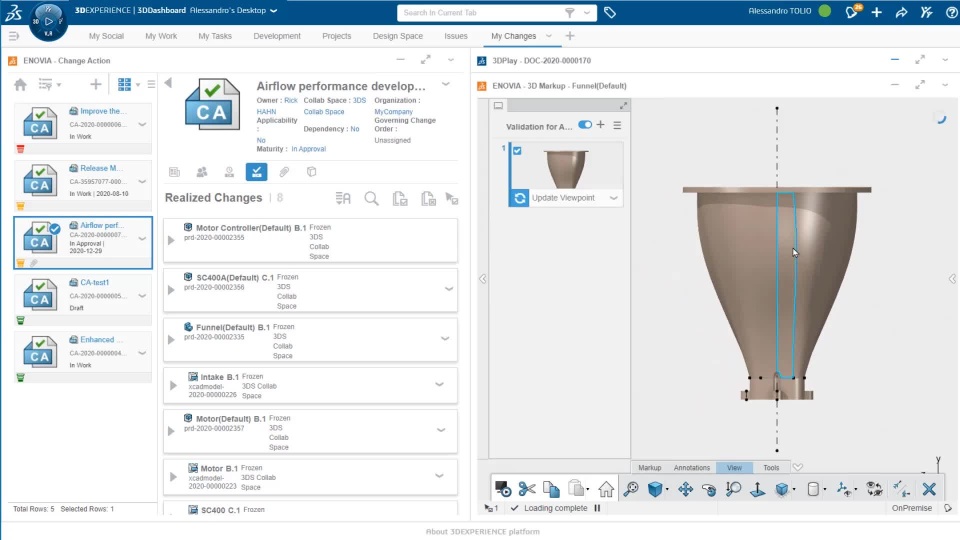Close the toolbar with the X icon
Screen dimensions: 960x540
(x=929, y=489)
